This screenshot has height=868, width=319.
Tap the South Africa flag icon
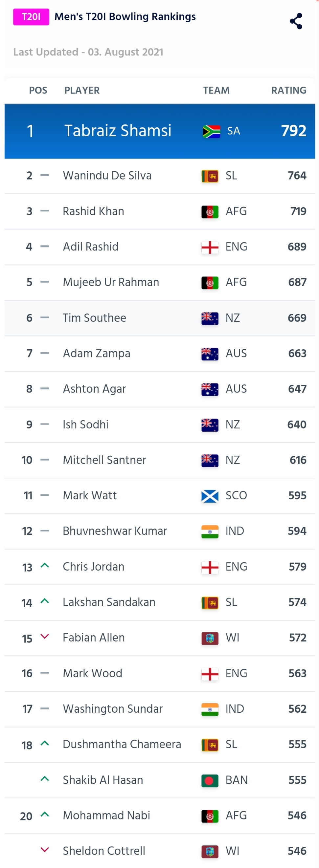click(212, 131)
